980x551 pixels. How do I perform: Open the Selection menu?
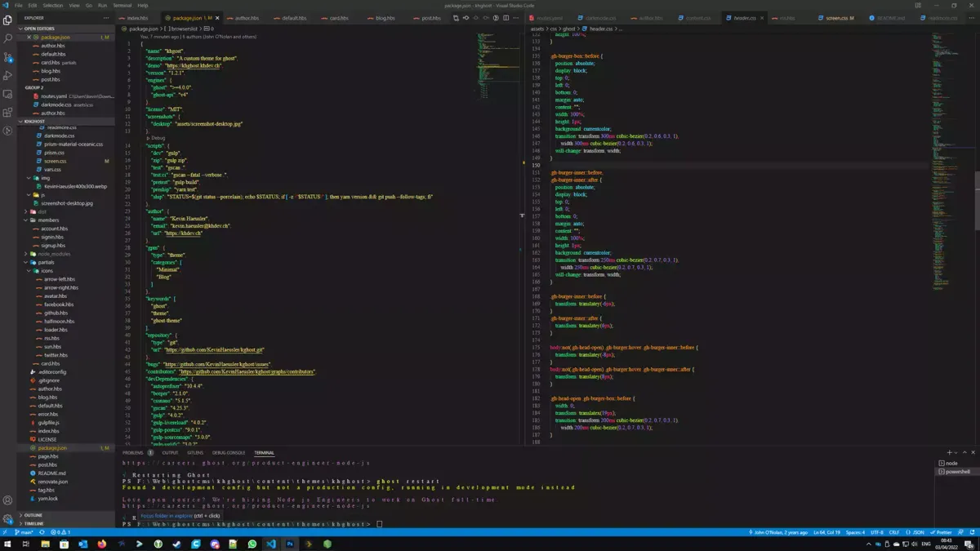(52, 5)
